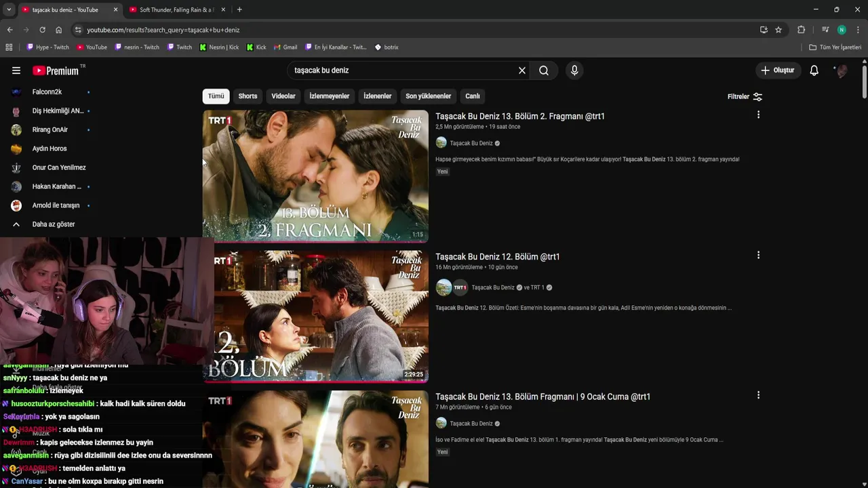Open more options for 13. Bölüm Fragmanı 9 Ocak
The width and height of the screenshot is (868, 488).
tap(758, 395)
